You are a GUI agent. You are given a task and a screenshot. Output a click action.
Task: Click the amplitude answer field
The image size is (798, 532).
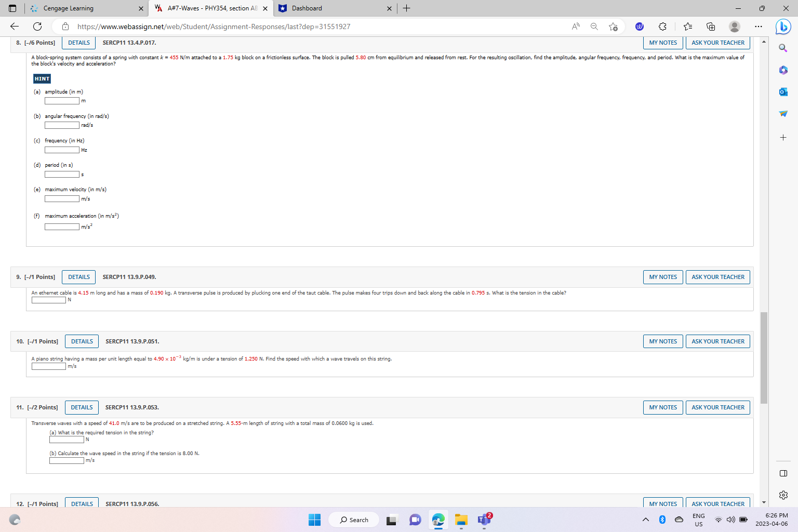(x=61, y=100)
